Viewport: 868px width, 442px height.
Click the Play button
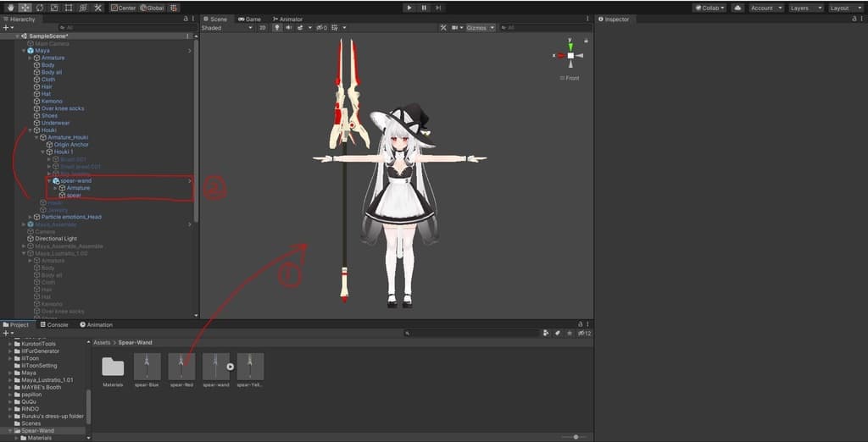point(409,8)
